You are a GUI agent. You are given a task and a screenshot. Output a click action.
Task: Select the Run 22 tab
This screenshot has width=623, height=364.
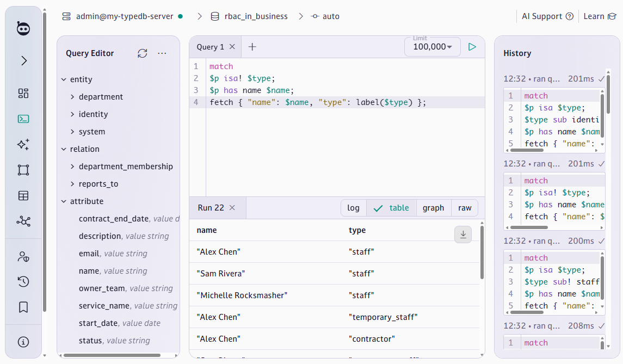point(211,208)
